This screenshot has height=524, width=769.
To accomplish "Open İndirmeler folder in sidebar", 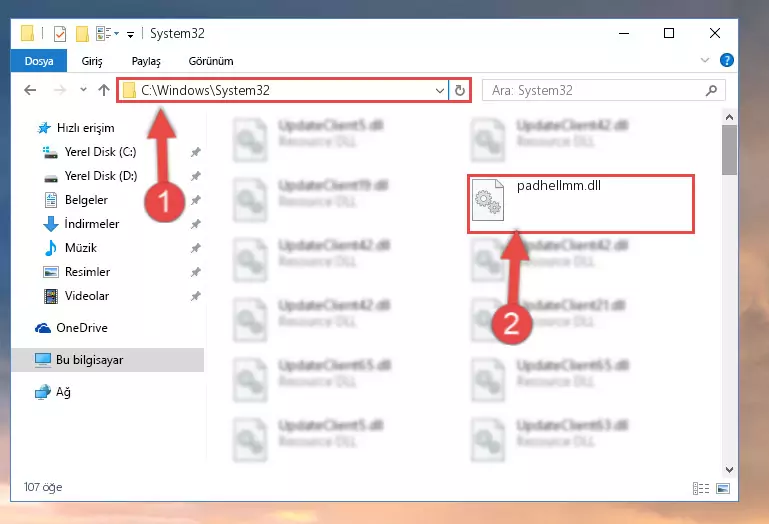I will coord(92,224).
